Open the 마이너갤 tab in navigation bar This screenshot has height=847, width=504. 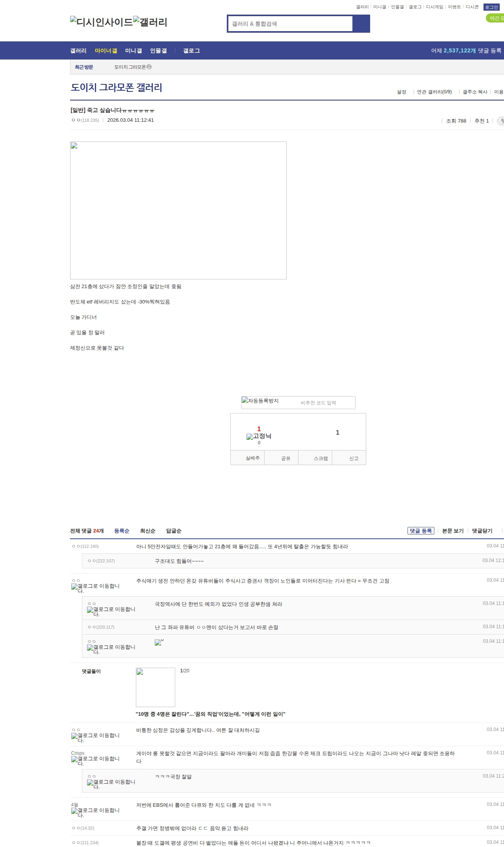click(x=106, y=50)
